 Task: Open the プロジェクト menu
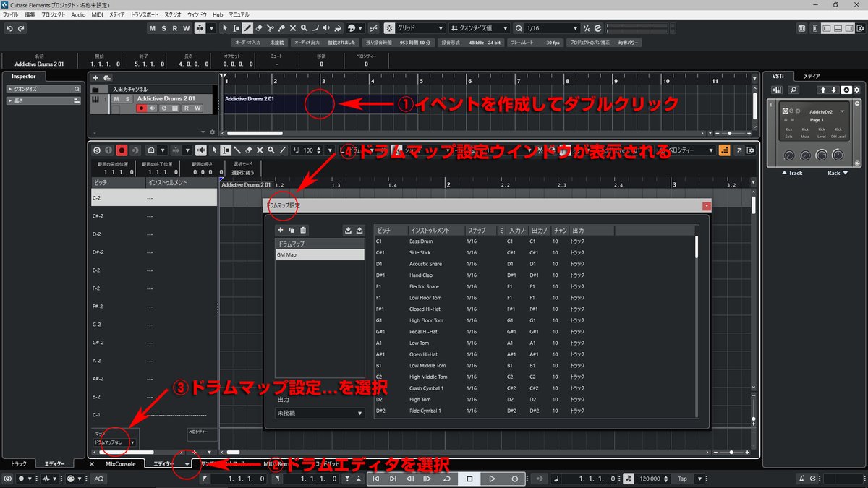click(53, 14)
